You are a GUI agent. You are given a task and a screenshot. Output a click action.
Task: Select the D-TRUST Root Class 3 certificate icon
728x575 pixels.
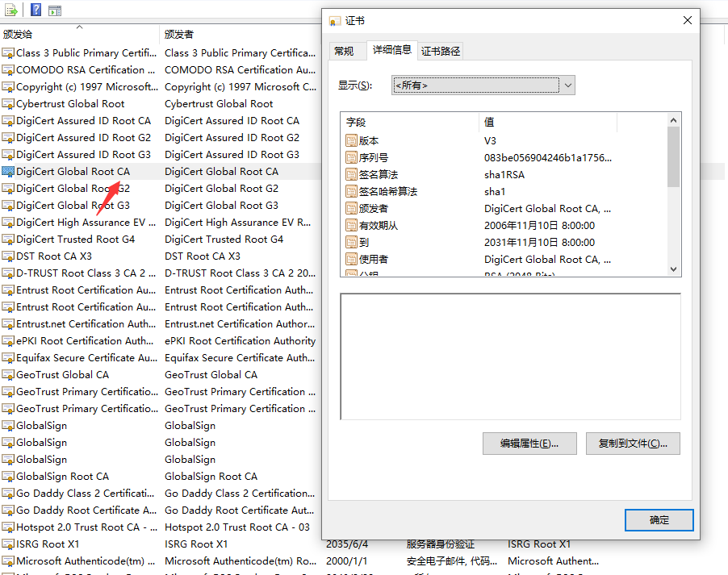coord(8,273)
